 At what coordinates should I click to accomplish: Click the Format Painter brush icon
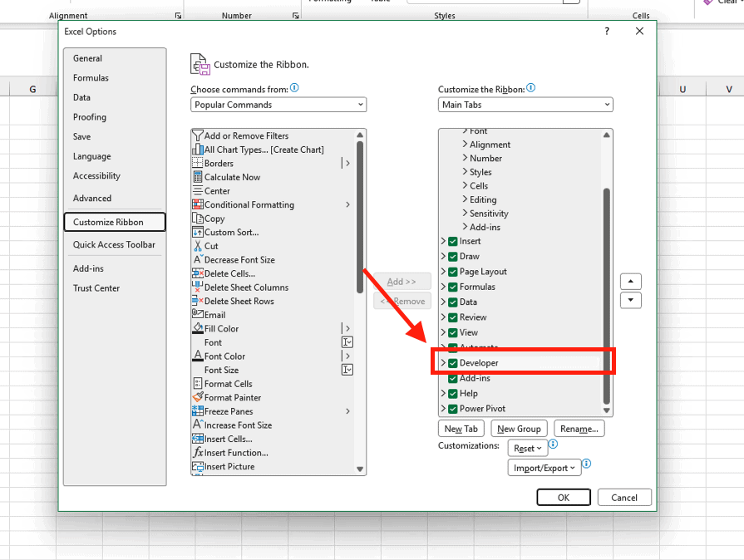point(198,397)
